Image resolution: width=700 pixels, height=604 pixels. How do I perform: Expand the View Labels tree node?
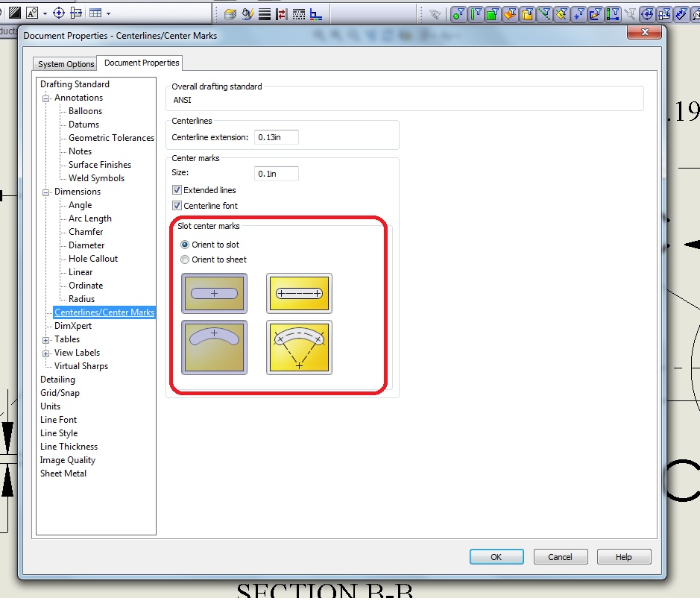pos(45,353)
